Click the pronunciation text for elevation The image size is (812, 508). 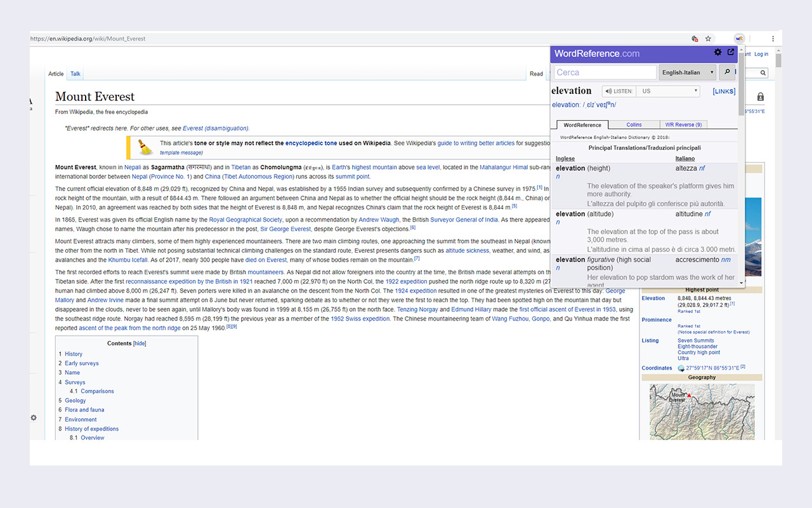tap(584, 105)
